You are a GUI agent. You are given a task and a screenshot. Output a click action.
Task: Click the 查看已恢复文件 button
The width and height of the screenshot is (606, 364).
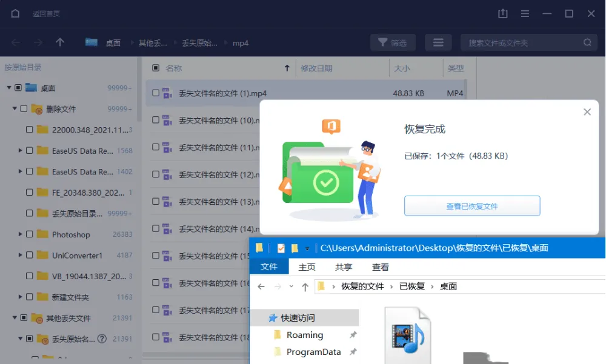[472, 206]
